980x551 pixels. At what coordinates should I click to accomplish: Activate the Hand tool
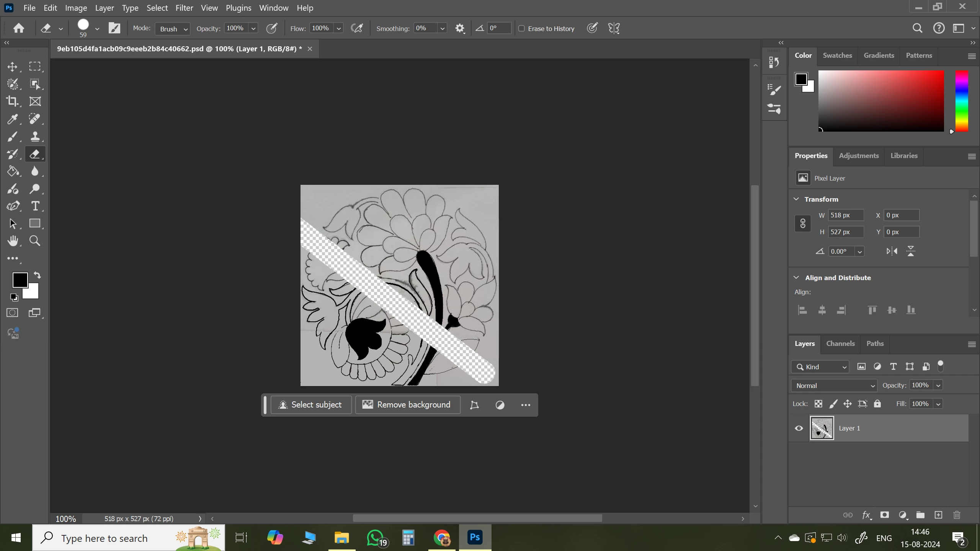(13, 241)
